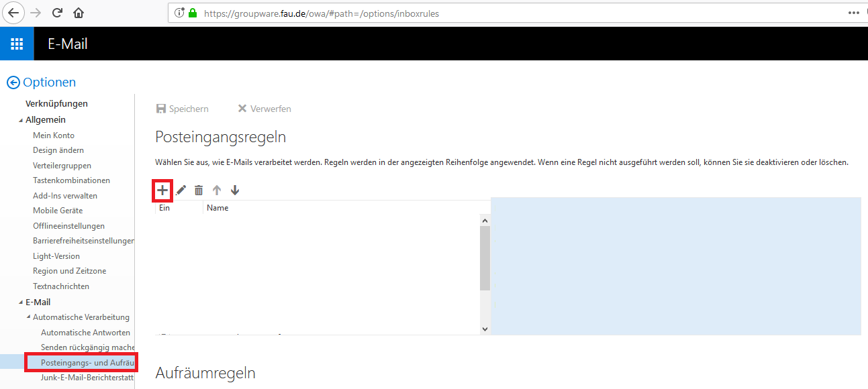Viewport: 868px width, 389px height.
Task: Select Region und Zeitzone option
Action: (69, 271)
